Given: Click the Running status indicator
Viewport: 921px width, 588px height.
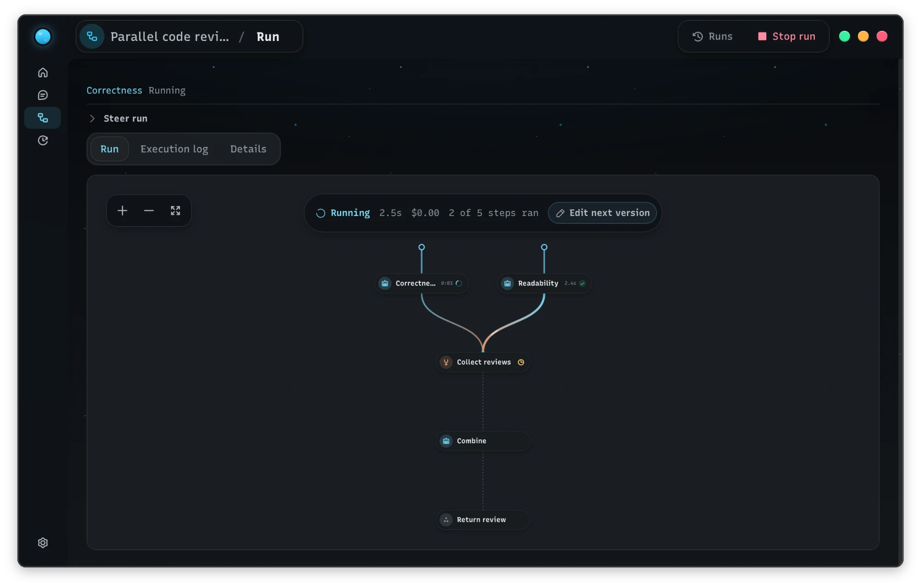Looking at the screenshot, I should point(343,213).
